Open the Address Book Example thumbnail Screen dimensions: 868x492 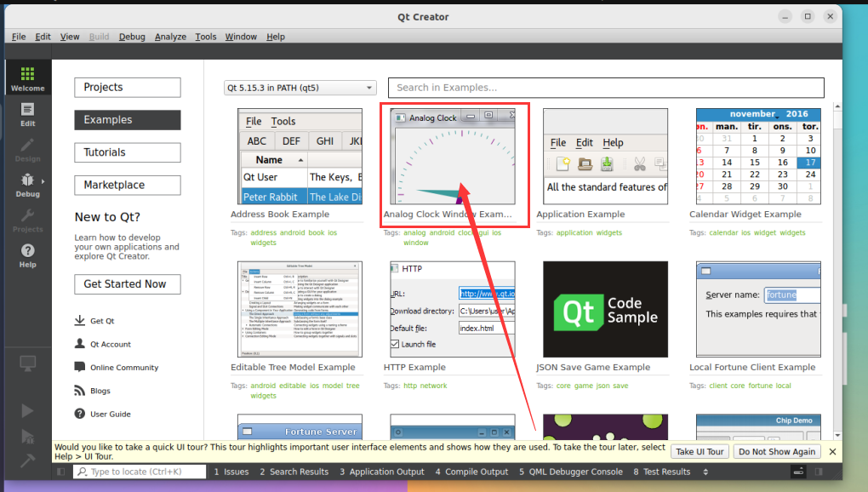pos(300,157)
